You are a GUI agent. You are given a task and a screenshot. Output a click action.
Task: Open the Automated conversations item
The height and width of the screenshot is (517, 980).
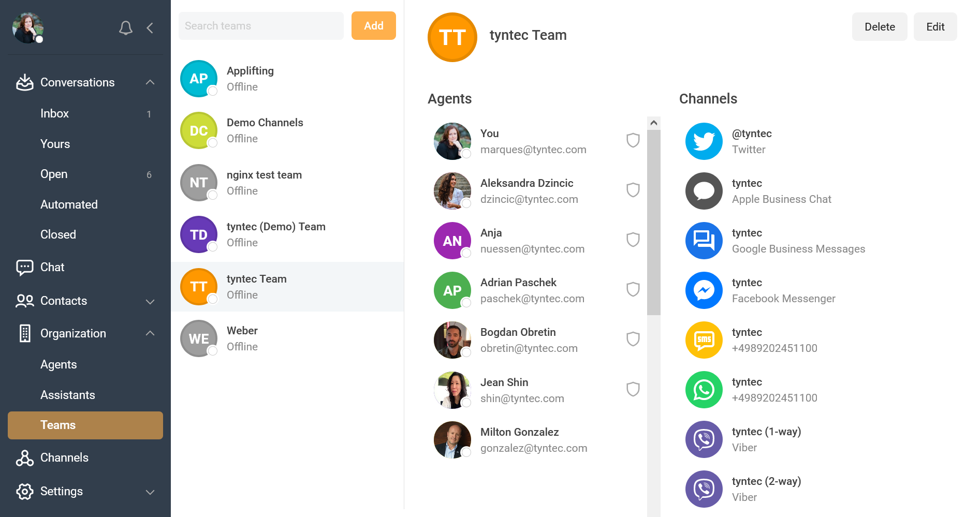click(x=85, y=204)
